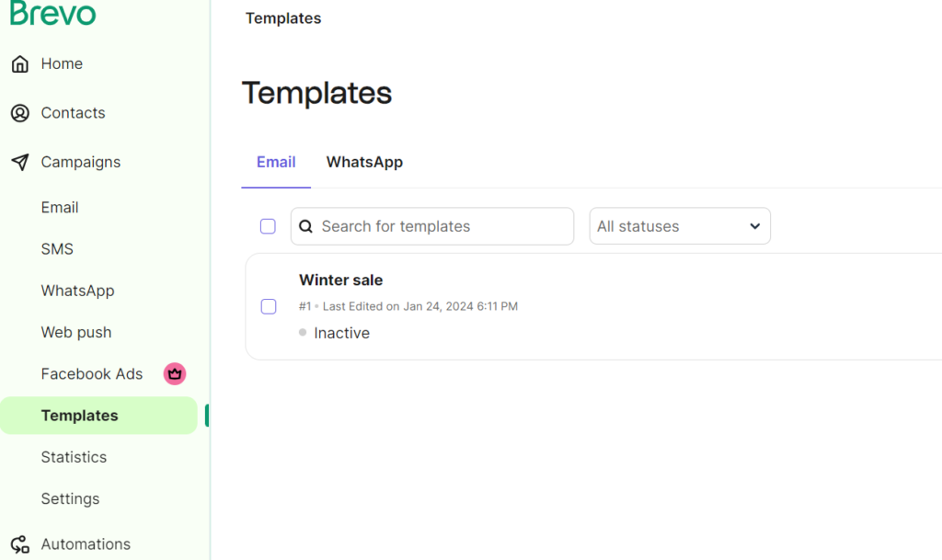Navigate to Web push in sidebar

[76, 333]
